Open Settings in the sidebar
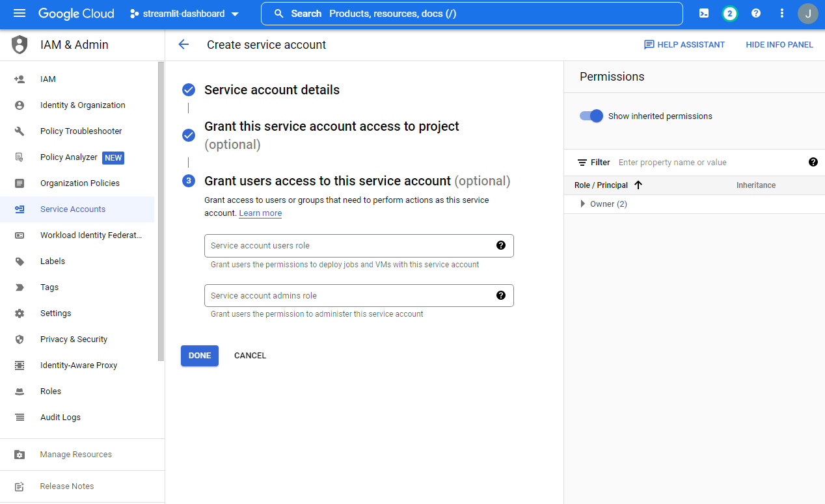The image size is (825, 504). 77,313
